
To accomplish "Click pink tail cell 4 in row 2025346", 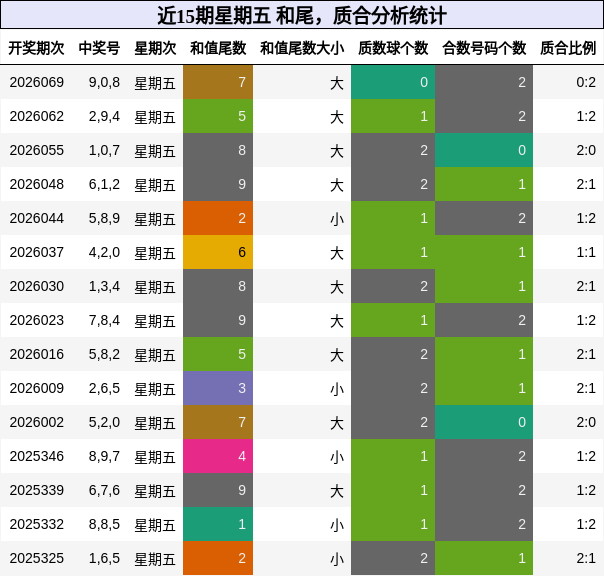I will click(218, 456).
